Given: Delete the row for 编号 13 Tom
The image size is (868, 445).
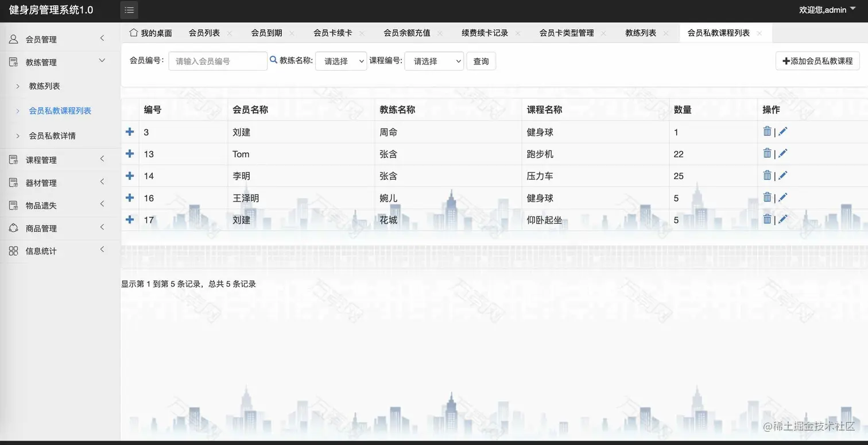Looking at the screenshot, I should 767,153.
